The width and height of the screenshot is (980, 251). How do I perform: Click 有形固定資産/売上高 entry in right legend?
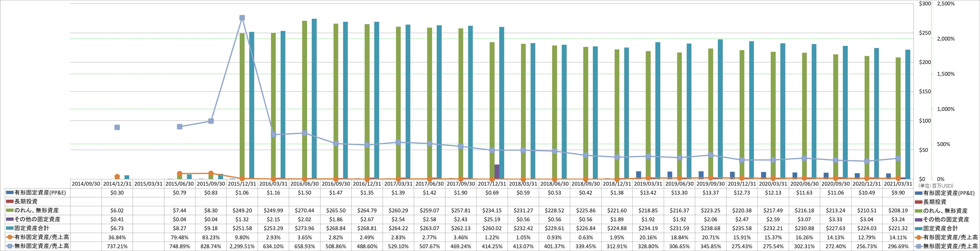point(946,237)
